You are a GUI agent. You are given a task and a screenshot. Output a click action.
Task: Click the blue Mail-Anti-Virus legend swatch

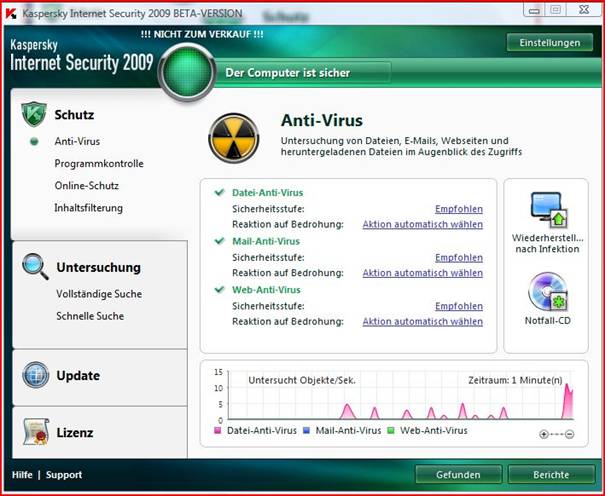coord(307,430)
